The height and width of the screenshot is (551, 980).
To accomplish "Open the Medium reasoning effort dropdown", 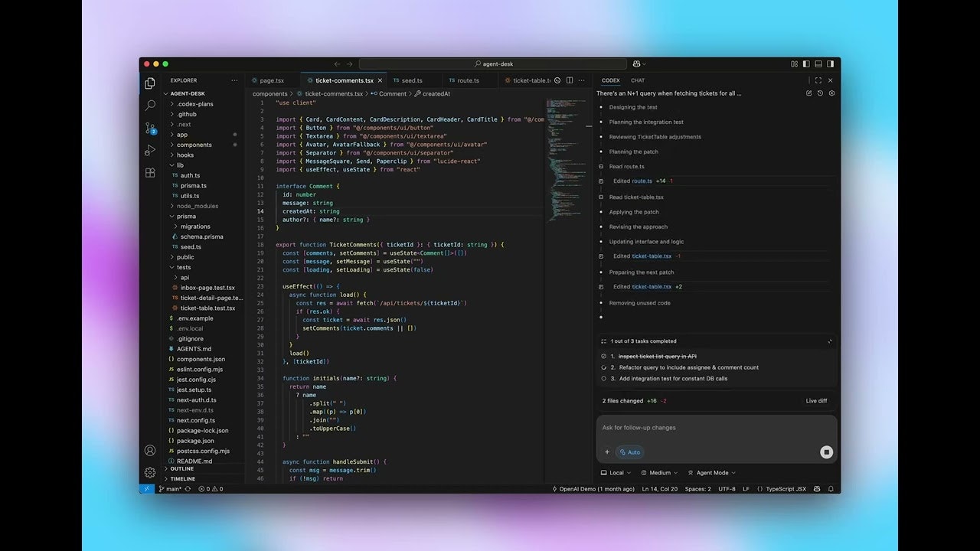I will (659, 472).
